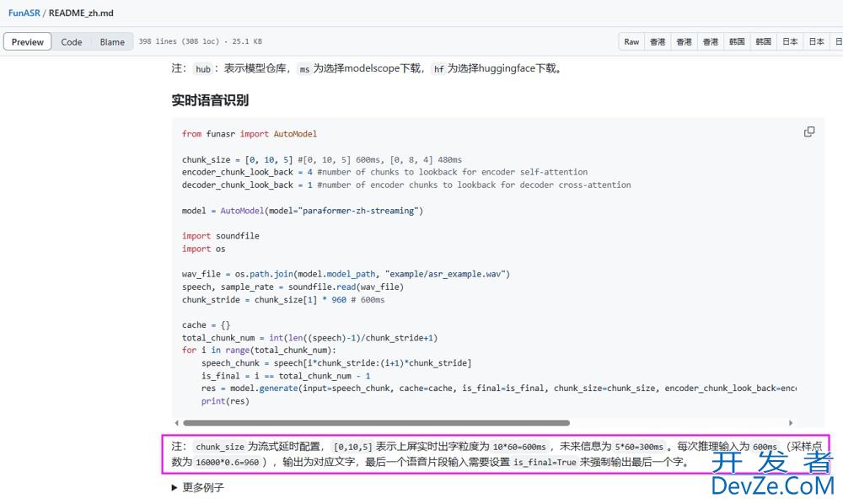Click the 'encoder_chunk_look_back = 4' code line
This screenshot has width=843, height=504.
(x=385, y=172)
